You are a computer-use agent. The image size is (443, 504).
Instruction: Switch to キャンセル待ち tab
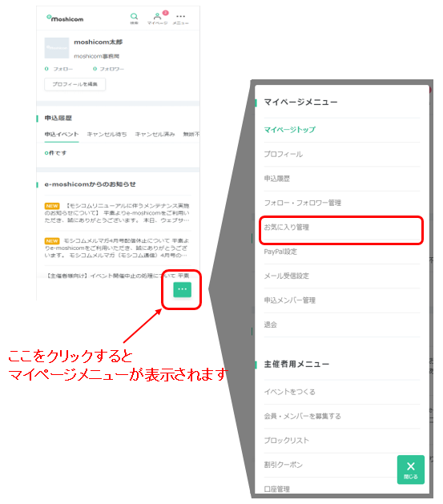click(107, 135)
